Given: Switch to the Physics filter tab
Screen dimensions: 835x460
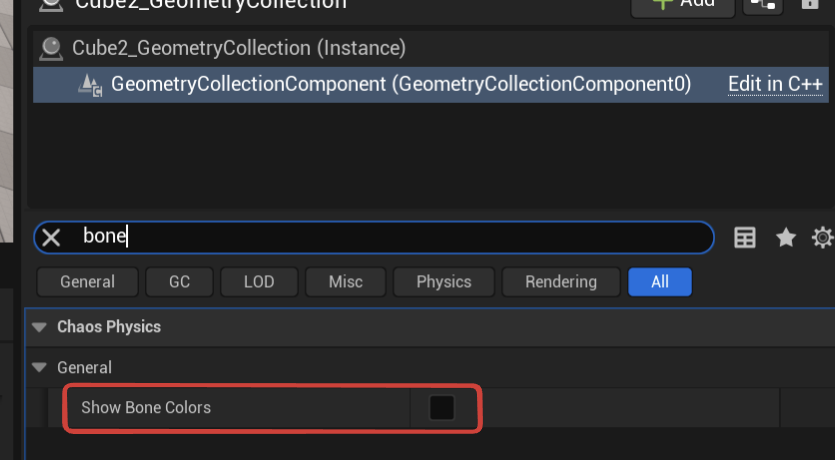Looking at the screenshot, I should pos(443,282).
